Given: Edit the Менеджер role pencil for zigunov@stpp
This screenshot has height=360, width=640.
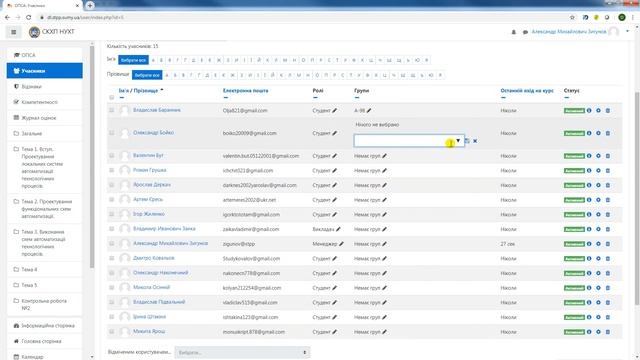Looking at the screenshot, I should pos(341,244).
